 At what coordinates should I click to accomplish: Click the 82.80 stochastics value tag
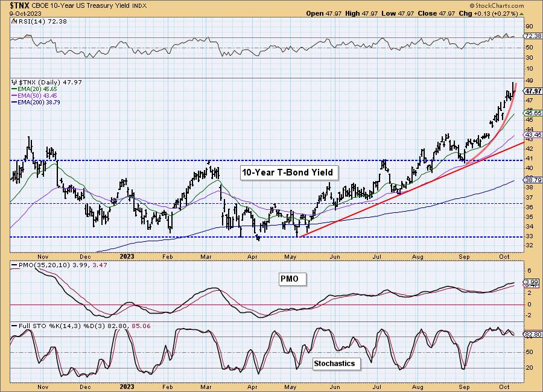[x=533, y=335]
